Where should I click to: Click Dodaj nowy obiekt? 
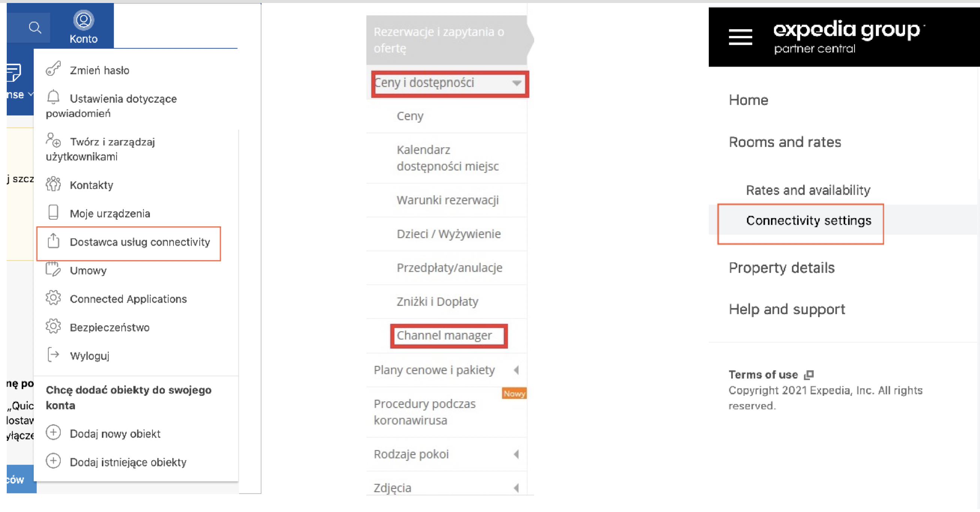(x=115, y=434)
